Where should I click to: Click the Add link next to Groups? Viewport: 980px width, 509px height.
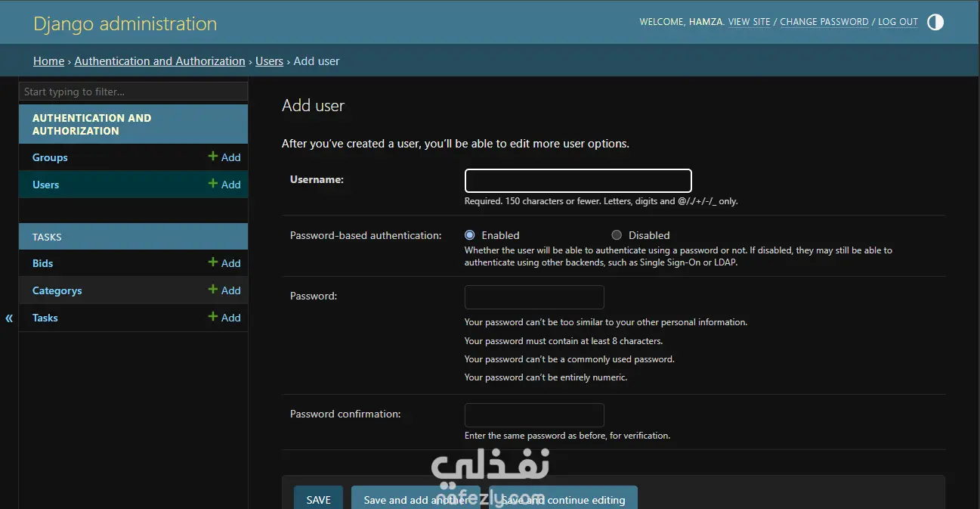point(224,157)
